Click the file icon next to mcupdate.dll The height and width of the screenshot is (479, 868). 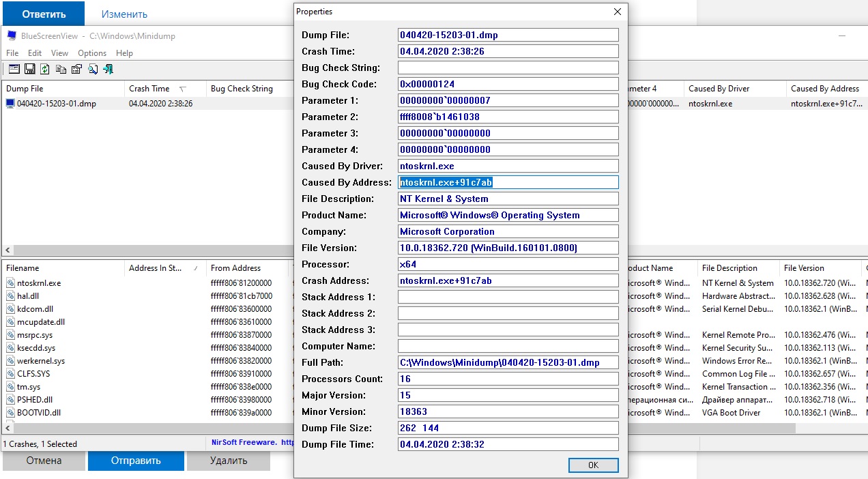click(x=10, y=322)
